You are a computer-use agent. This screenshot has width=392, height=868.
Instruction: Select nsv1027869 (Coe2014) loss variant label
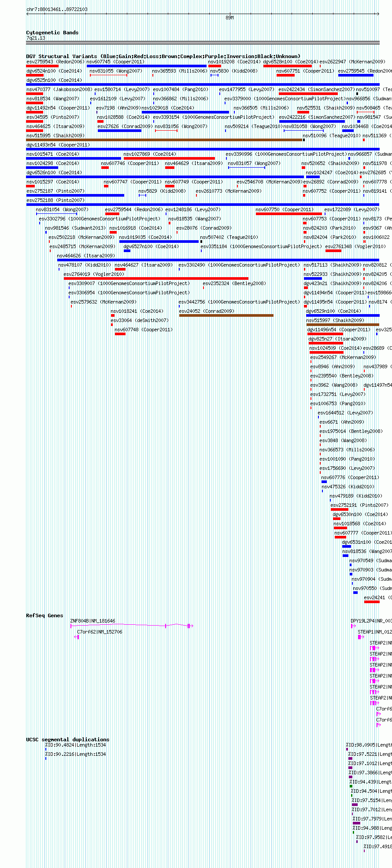(150, 154)
